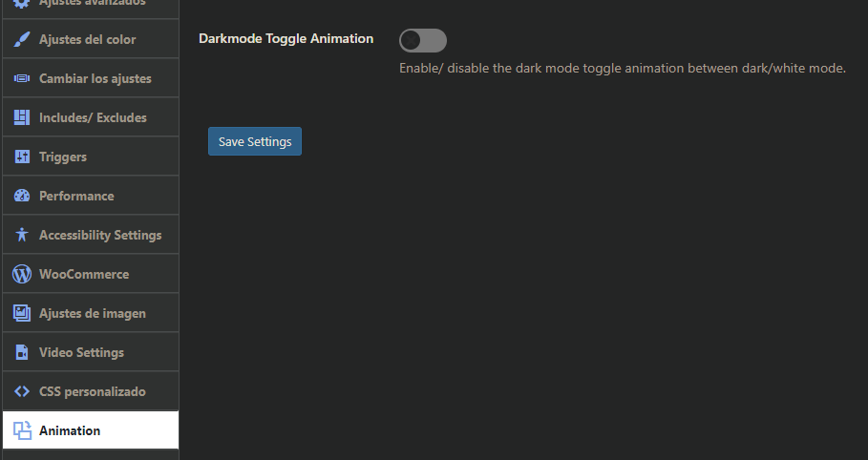Click the speedometer icon beside Performance
This screenshot has width=868, height=460.
(x=22, y=196)
